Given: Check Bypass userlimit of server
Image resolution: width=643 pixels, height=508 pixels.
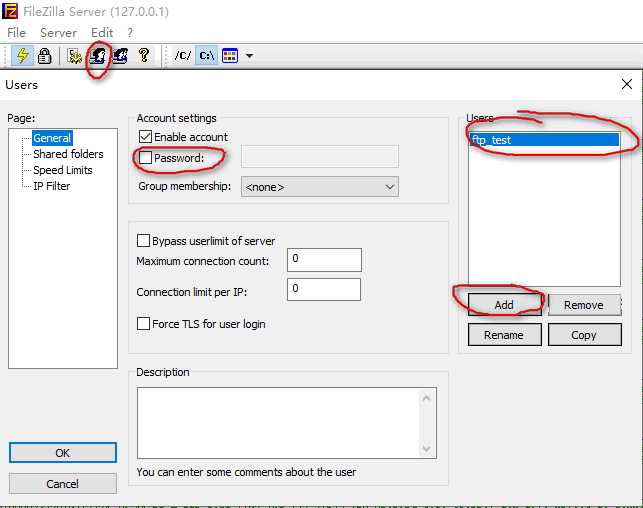Looking at the screenshot, I should (x=143, y=240).
